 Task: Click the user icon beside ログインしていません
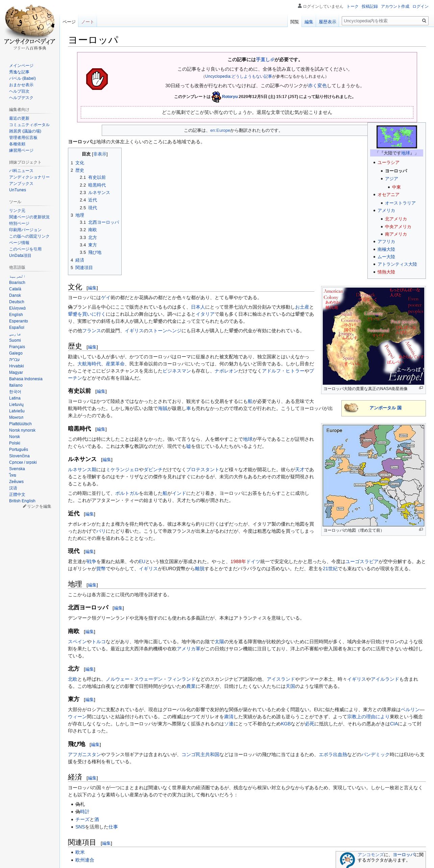300,6
